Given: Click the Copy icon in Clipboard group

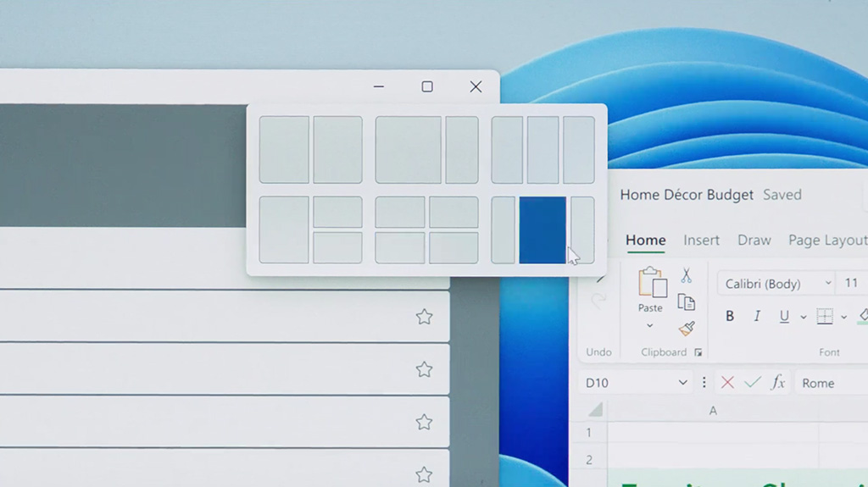Looking at the screenshot, I should 687,302.
